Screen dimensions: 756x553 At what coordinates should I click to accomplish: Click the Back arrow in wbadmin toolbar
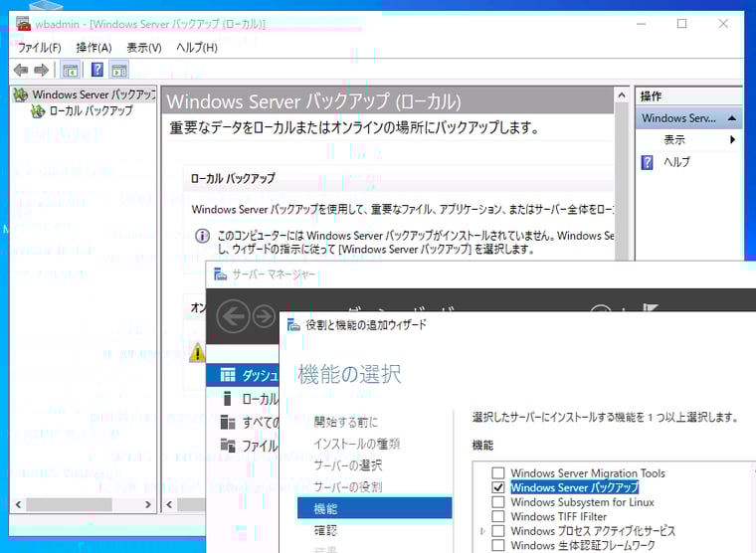point(21,71)
